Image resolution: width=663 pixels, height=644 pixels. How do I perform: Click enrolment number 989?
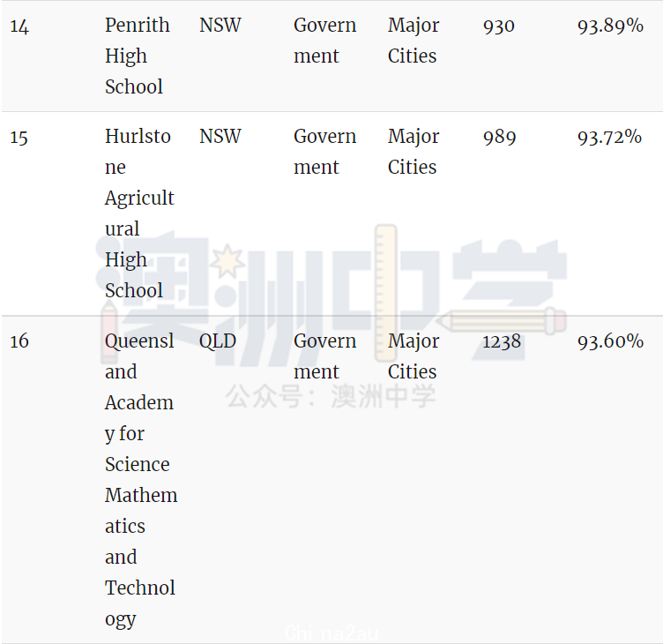[499, 137]
